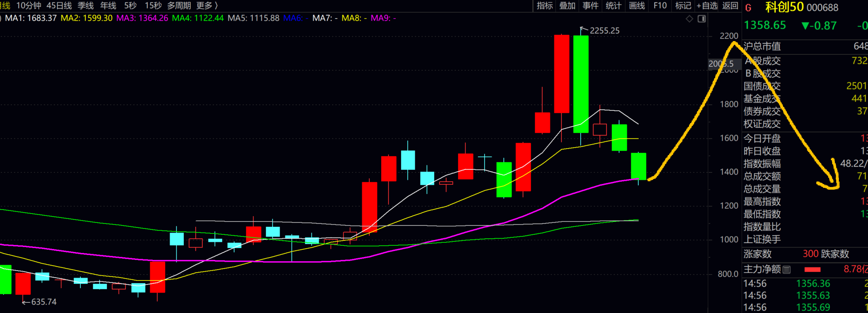The height and width of the screenshot is (313, 868).
Task: Click the tick price 1356.36
Action: coord(813,283)
